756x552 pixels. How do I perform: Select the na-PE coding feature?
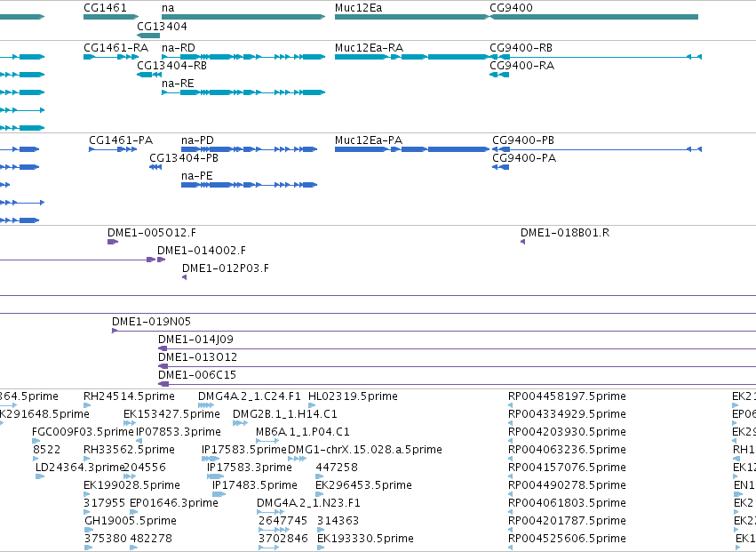pyautogui.click(x=250, y=185)
